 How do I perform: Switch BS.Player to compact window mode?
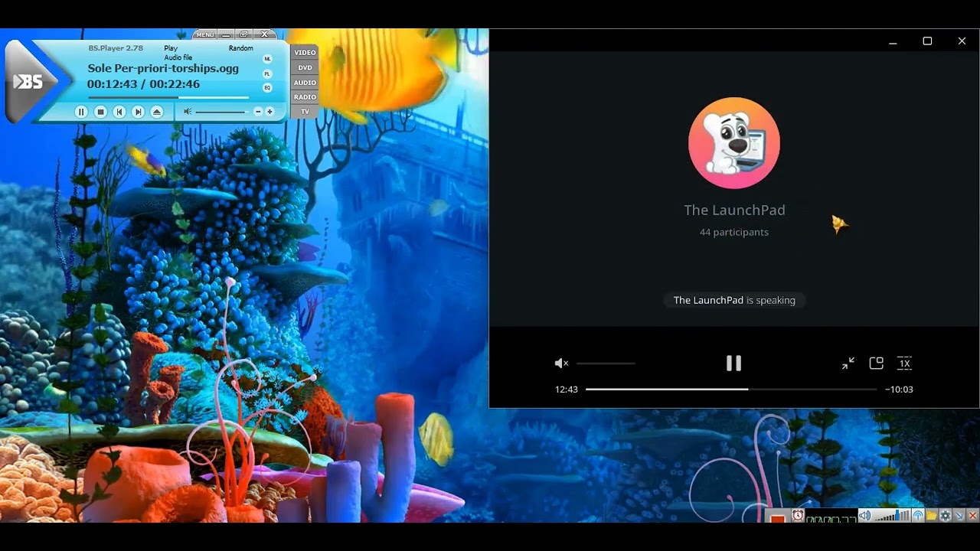[x=244, y=34]
